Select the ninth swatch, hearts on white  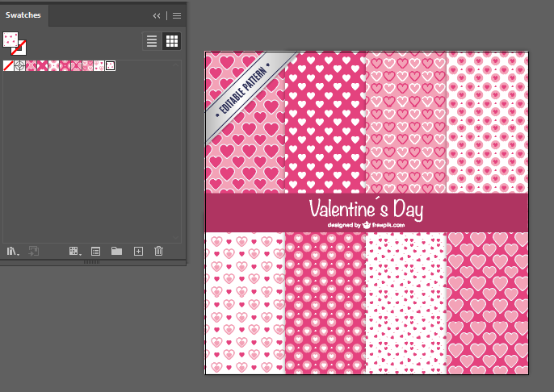[x=99, y=65]
